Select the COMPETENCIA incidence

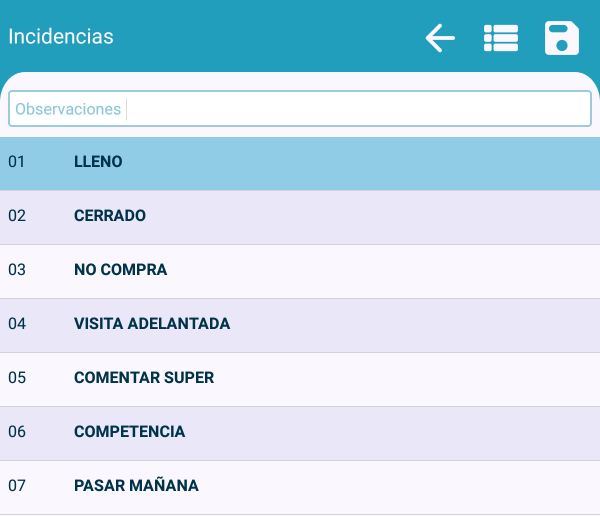pyautogui.click(x=130, y=432)
